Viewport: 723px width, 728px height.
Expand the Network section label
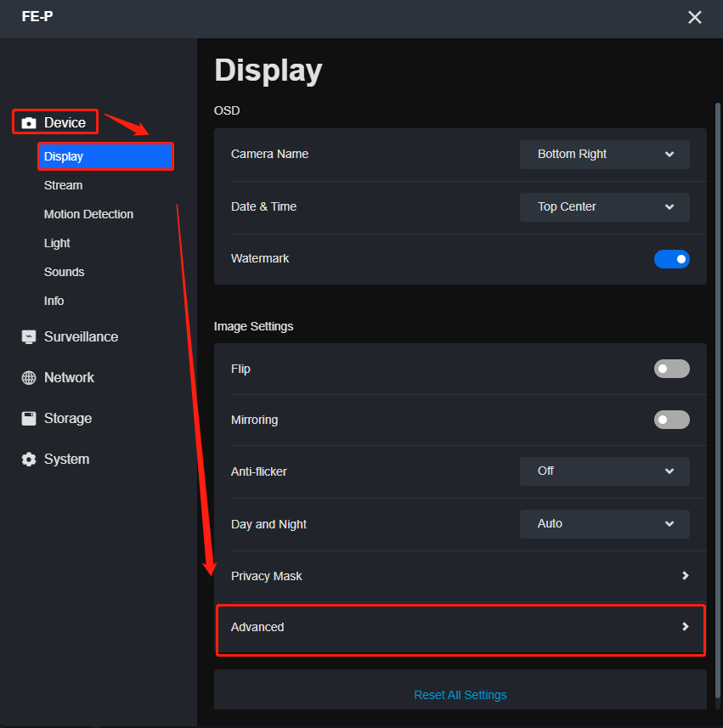point(69,377)
